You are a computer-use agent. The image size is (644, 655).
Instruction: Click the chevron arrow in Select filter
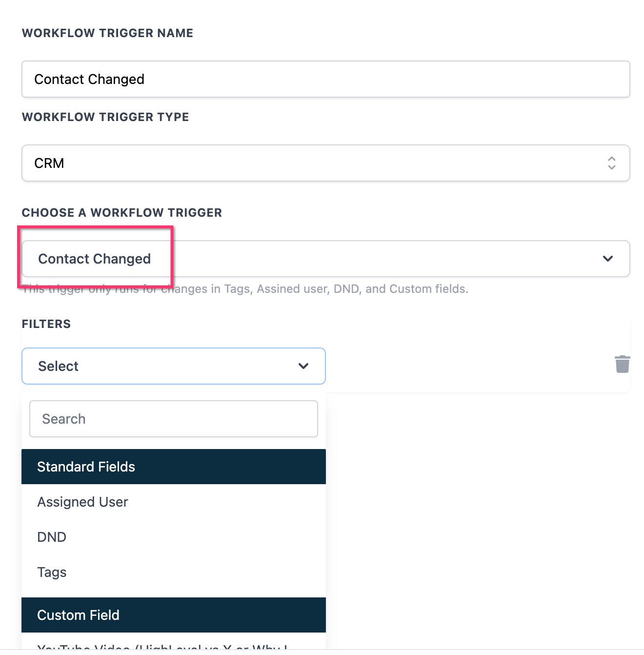(x=303, y=366)
